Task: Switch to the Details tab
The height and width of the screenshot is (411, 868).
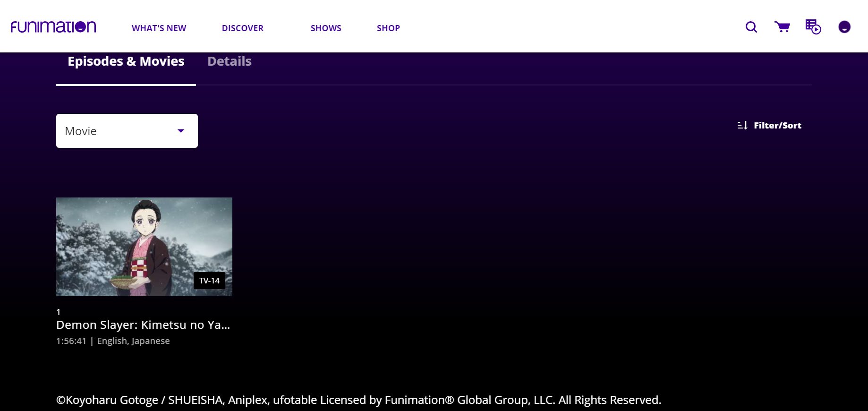Action: tap(229, 61)
